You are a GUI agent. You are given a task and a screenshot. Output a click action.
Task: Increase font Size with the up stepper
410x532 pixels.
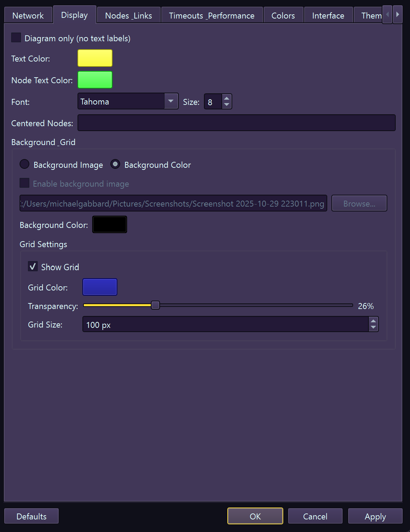tap(227, 98)
